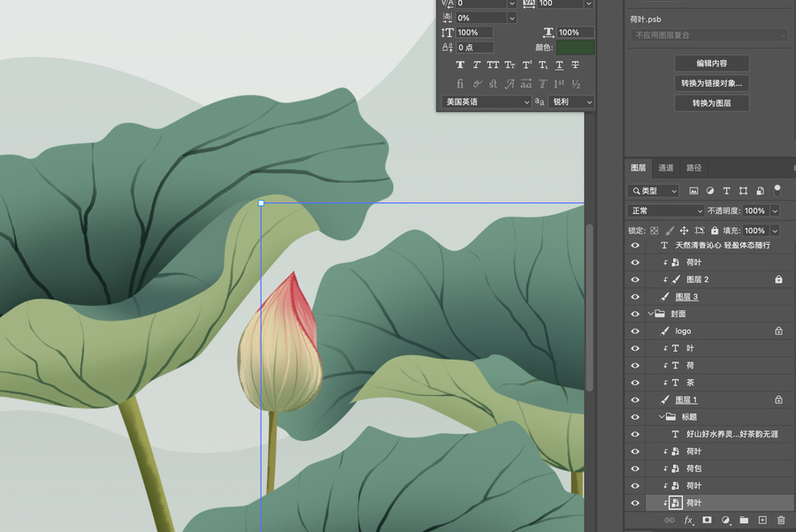Hide the 图层 3 layer
Image resolution: width=796 pixels, height=532 pixels.
(x=635, y=297)
